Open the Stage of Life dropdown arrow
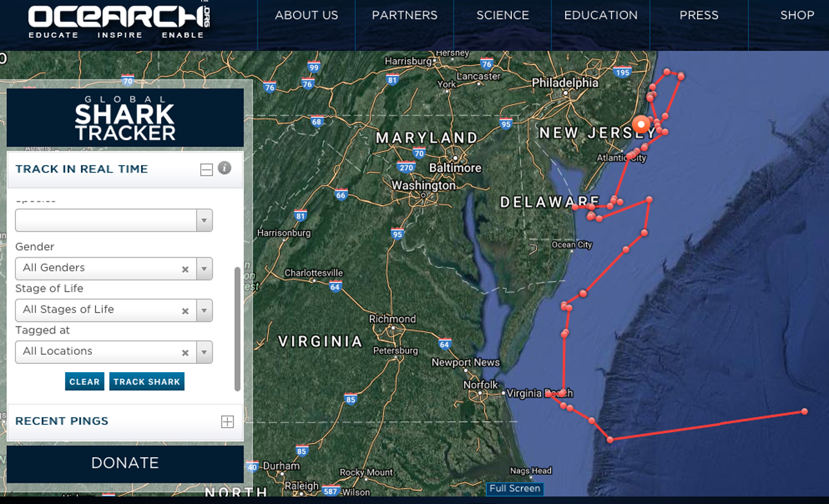The image size is (829, 504). click(204, 310)
